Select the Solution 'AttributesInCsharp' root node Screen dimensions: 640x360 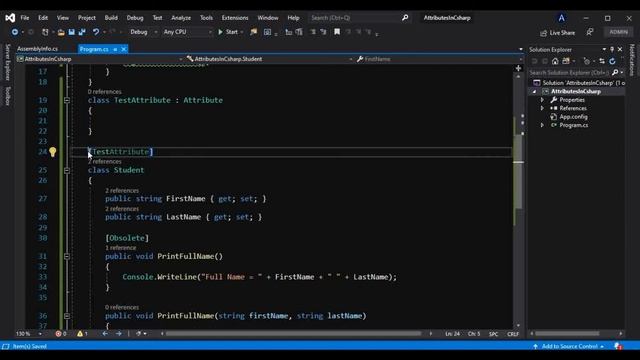579,83
